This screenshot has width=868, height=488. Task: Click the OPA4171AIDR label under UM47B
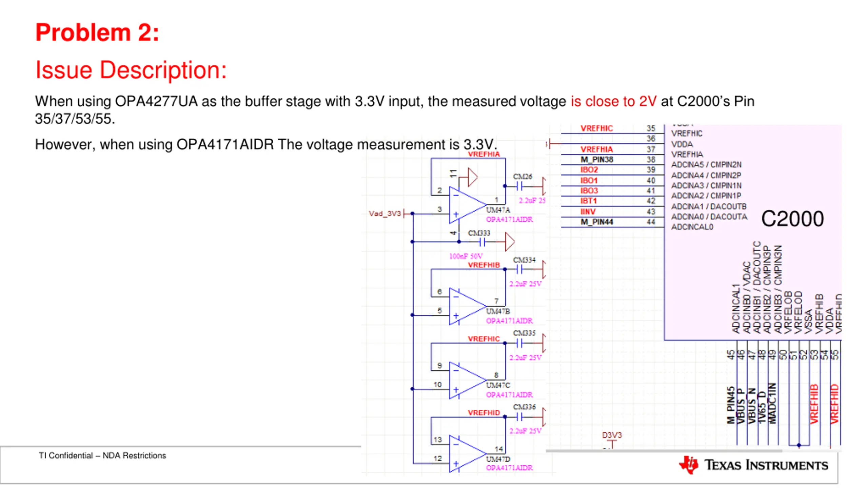509,321
